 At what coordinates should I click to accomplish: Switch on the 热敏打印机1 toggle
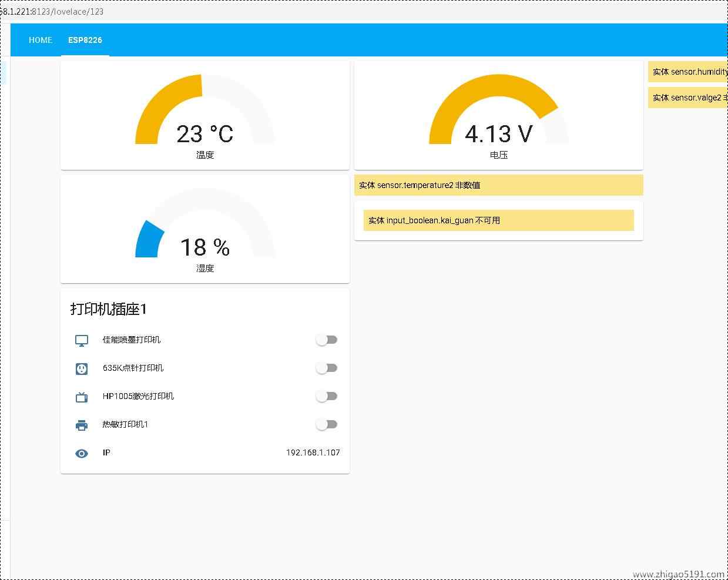[326, 424]
